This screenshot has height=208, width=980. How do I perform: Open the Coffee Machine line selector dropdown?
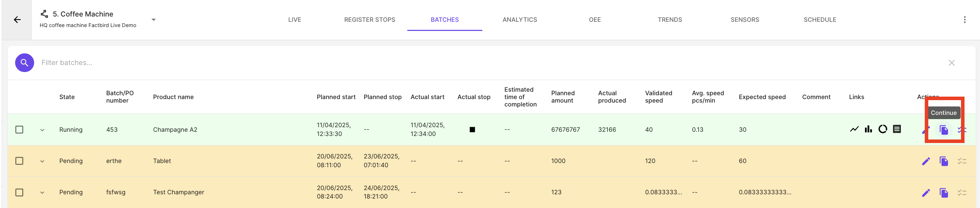point(154,20)
